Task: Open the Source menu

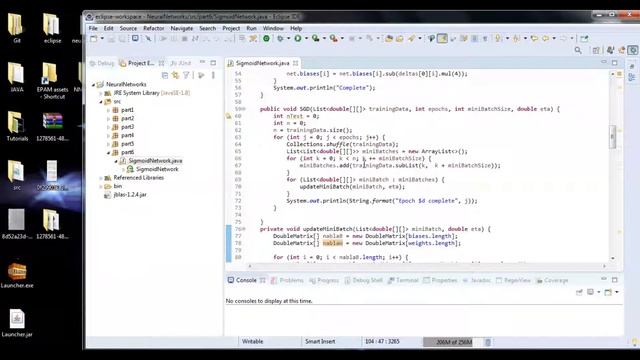Action: pos(128,28)
